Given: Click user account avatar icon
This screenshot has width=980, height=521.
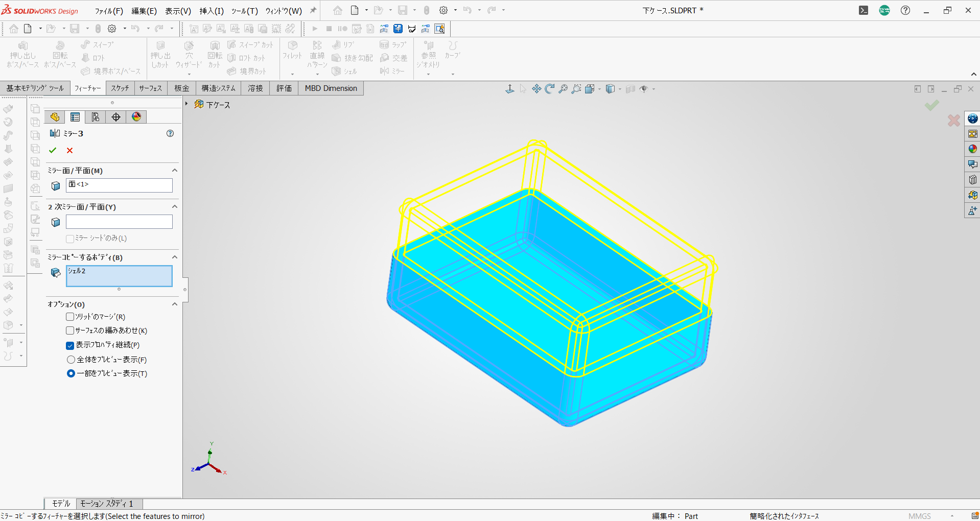Looking at the screenshot, I should point(884,10).
